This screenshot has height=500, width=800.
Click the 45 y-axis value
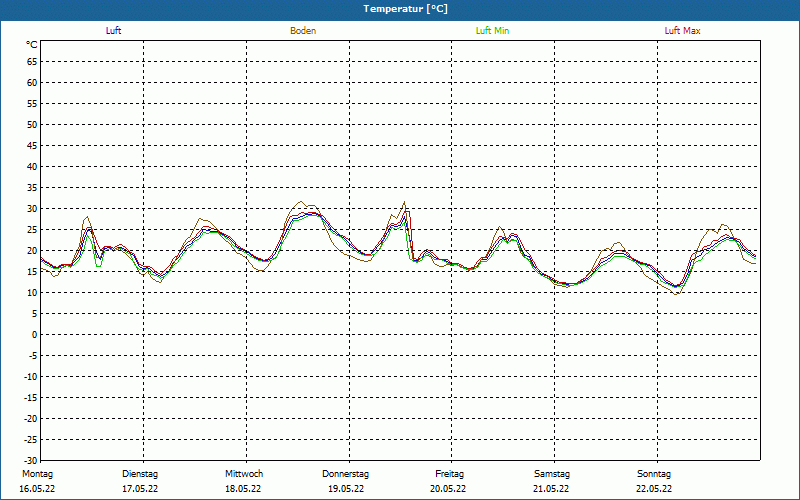(x=32, y=145)
